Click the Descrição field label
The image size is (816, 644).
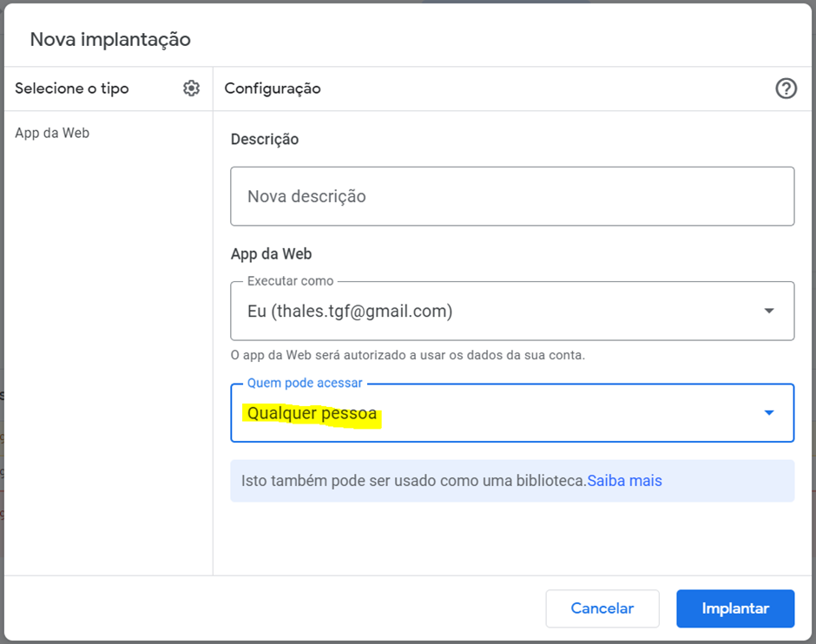click(x=265, y=140)
